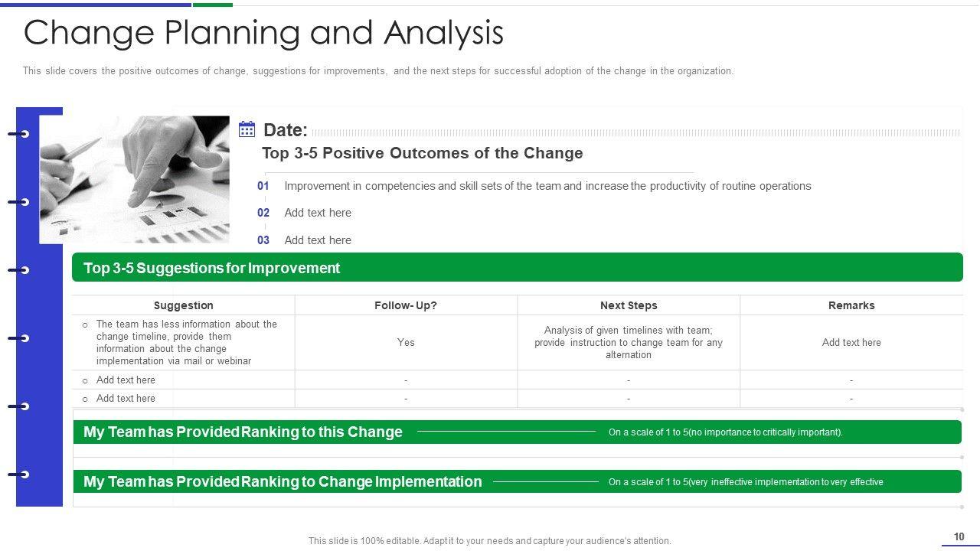
Task: Click outcome number 01 text line
Action: point(547,186)
